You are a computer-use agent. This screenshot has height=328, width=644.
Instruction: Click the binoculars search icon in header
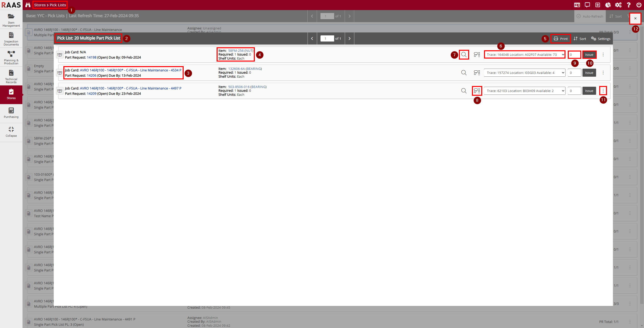28,5
